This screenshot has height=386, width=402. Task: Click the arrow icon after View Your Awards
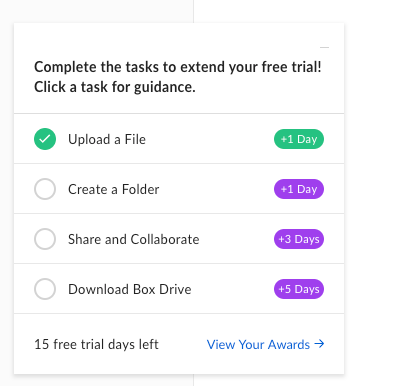point(319,344)
